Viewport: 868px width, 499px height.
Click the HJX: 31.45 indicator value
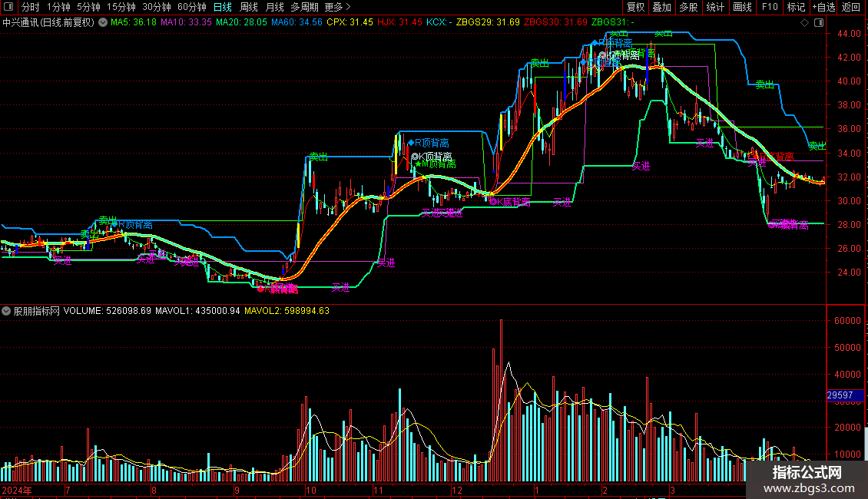399,22
